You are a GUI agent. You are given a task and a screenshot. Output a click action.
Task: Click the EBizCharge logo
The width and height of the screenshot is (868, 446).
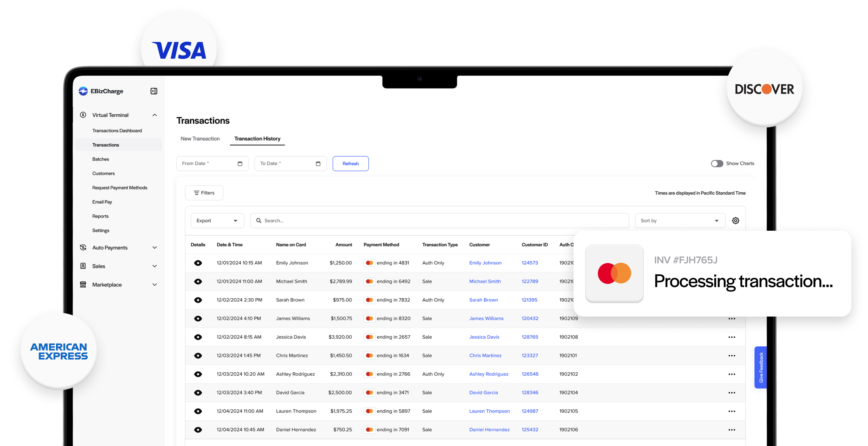tap(101, 91)
